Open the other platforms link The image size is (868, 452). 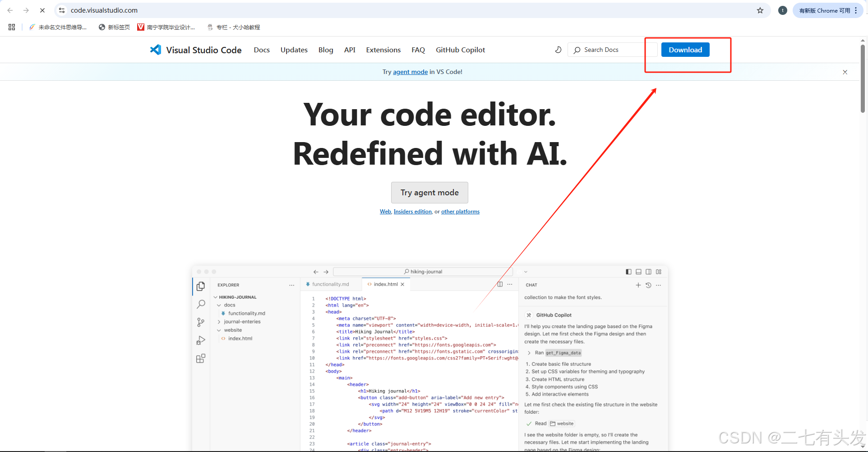tap(460, 212)
